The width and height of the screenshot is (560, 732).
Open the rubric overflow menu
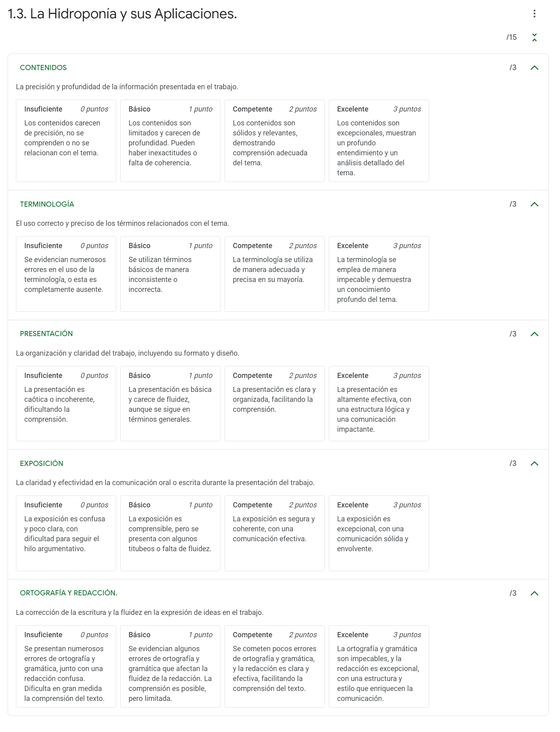pos(535,14)
